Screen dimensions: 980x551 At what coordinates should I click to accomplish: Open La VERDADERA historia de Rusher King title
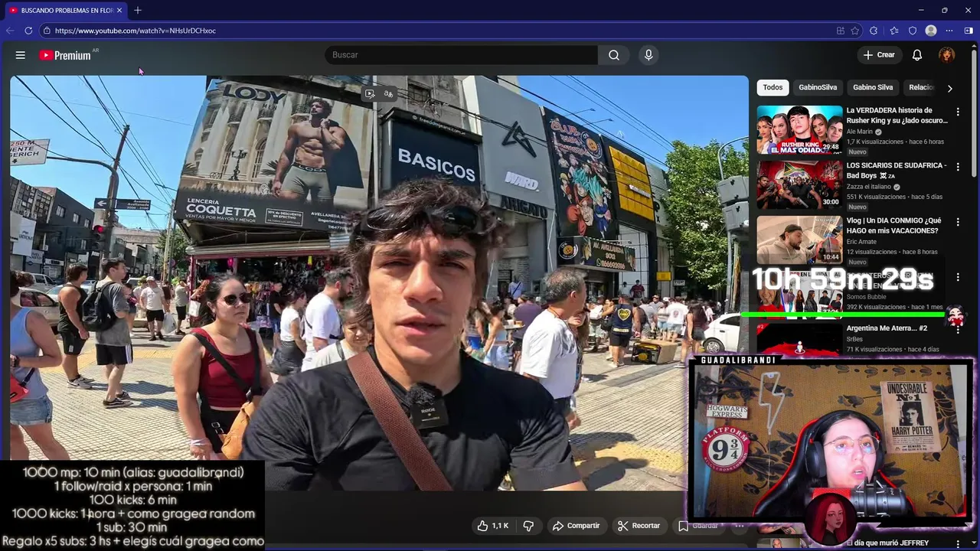point(897,116)
